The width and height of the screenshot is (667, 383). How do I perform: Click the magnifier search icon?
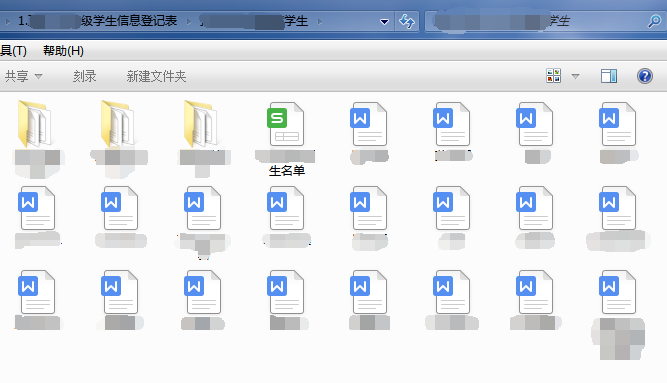[x=654, y=21]
